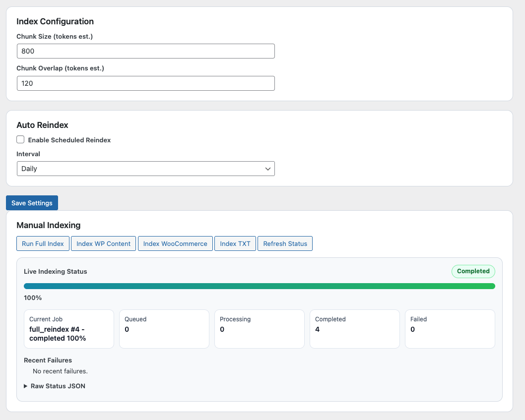The height and width of the screenshot is (420, 525).
Task: Click the Processing count card
Action: (x=260, y=329)
